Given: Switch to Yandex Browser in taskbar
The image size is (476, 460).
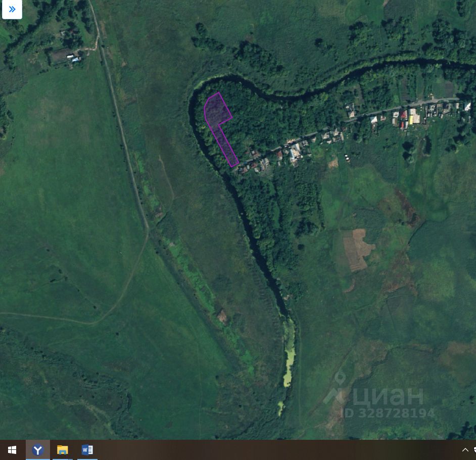Looking at the screenshot, I should click(x=37, y=450).
